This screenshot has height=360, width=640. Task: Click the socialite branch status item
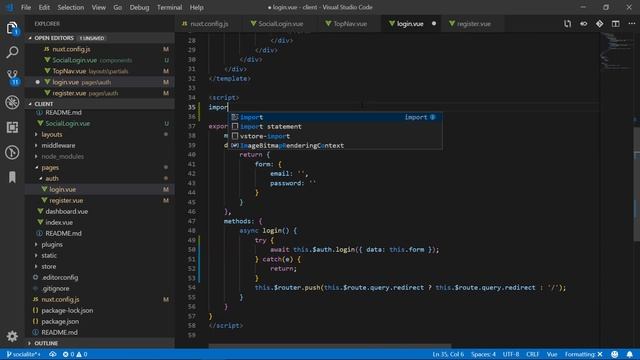point(23,354)
